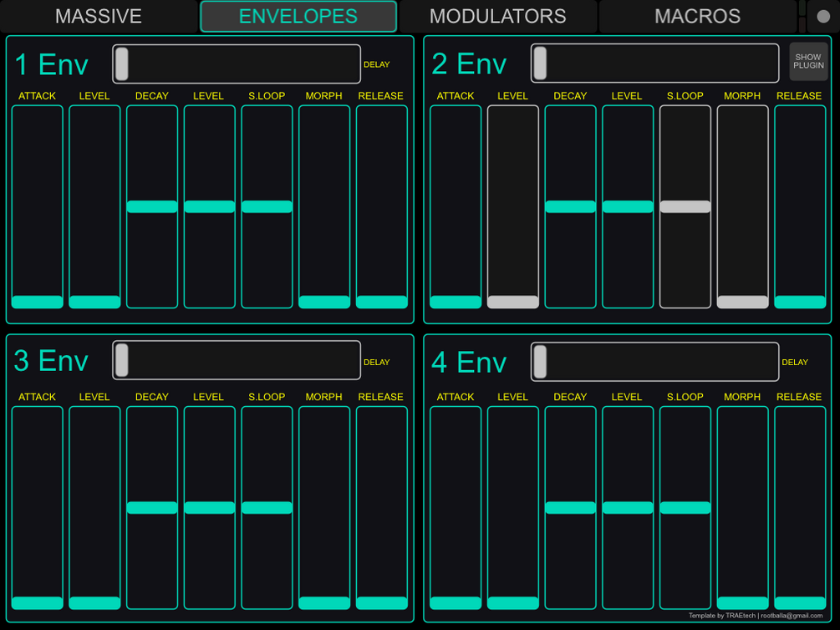Click the DELAY label in 1 Env

[377, 64]
